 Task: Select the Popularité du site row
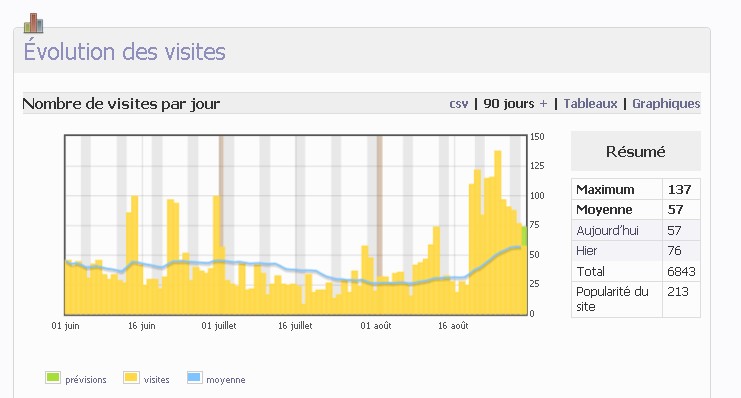tap(636, 299)
